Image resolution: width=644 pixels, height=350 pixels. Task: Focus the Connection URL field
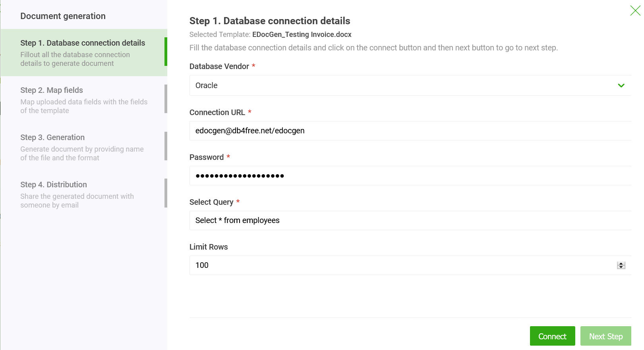[409, 131]
